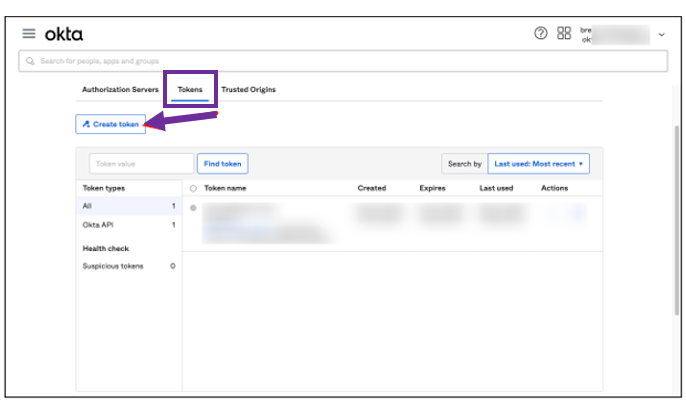Click the status dot of the token row
Image resolution: width=686 pixels, height=411 pixels.
tap(193, 208)
